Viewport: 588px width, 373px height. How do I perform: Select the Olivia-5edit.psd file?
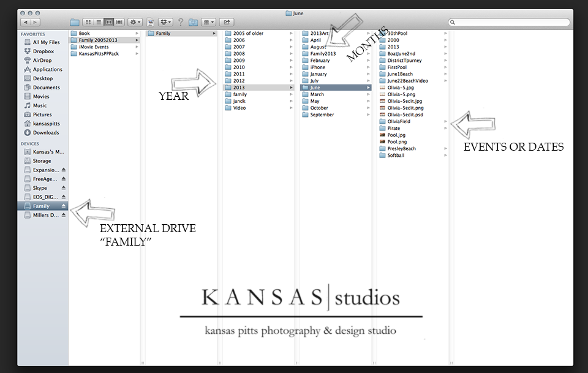click(x=405, y=115)
